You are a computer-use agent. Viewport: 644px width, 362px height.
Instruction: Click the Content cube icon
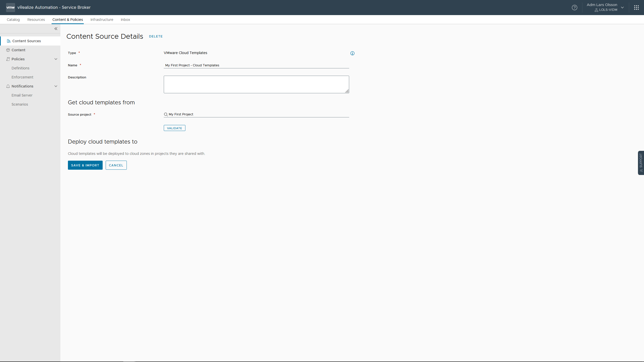click(8, 50)
